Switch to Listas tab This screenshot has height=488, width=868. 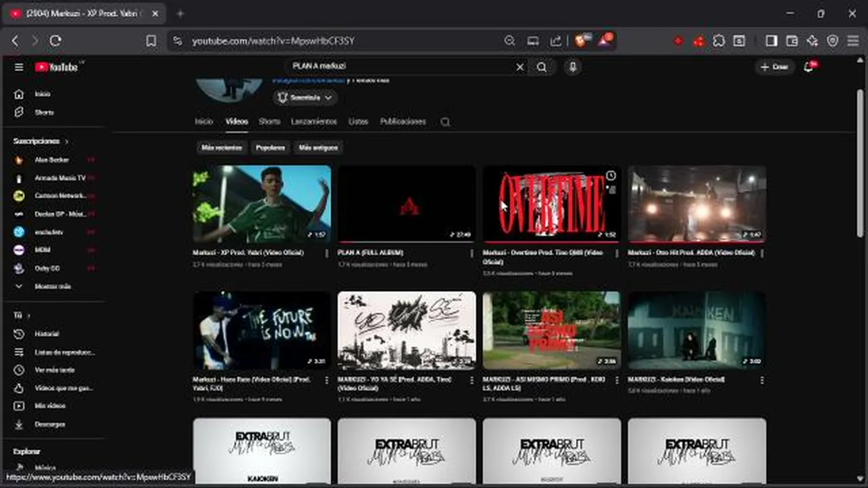click(358, 122)
